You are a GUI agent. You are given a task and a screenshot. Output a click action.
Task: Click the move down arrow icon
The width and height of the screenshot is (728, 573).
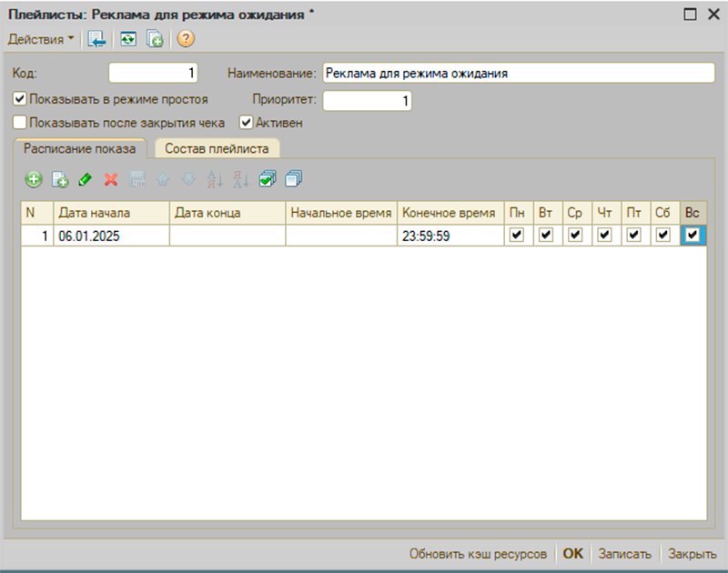188,179
